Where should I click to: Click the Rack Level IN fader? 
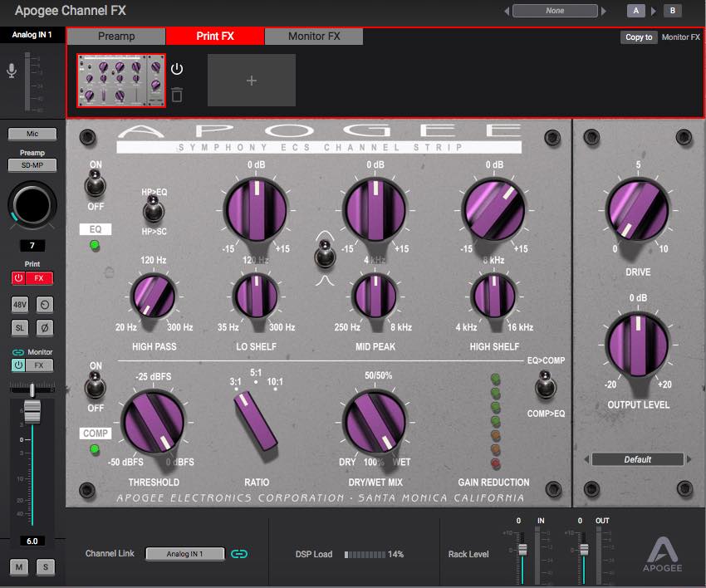tap(522, 549)
